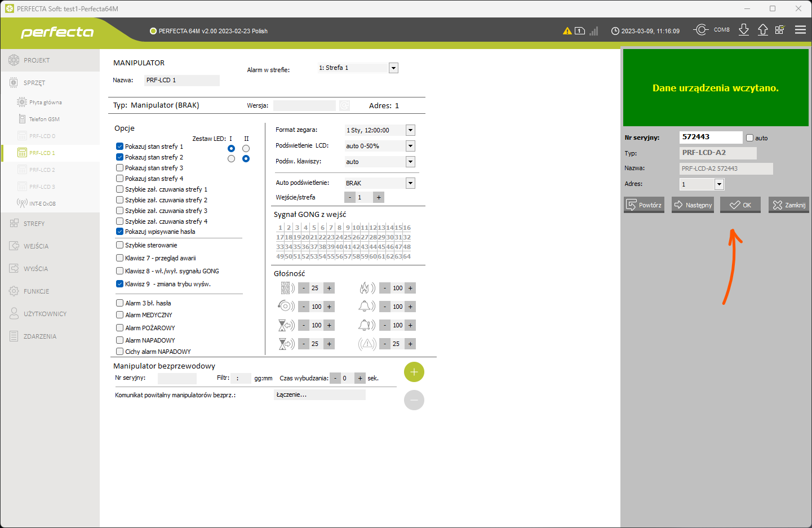This screenshot has width=812, height=528.
Task: Click the upload data to panel arrow
Action: 763,30
